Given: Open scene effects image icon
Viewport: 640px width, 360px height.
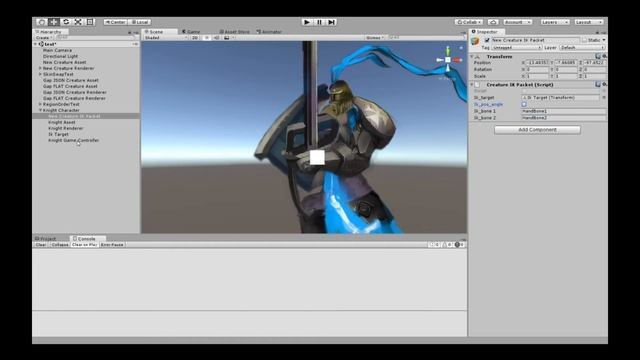Looking at the screenshot, I should 227,38.
